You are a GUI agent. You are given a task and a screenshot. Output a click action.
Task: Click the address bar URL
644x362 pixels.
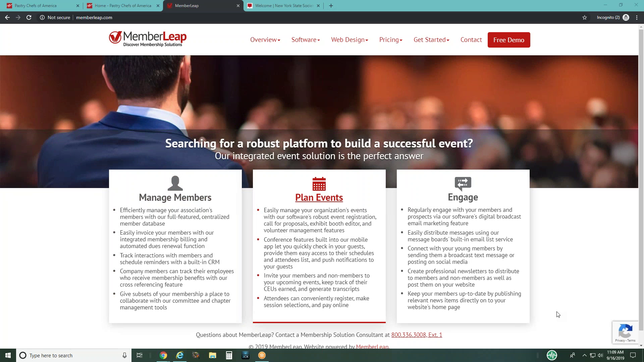94,17
